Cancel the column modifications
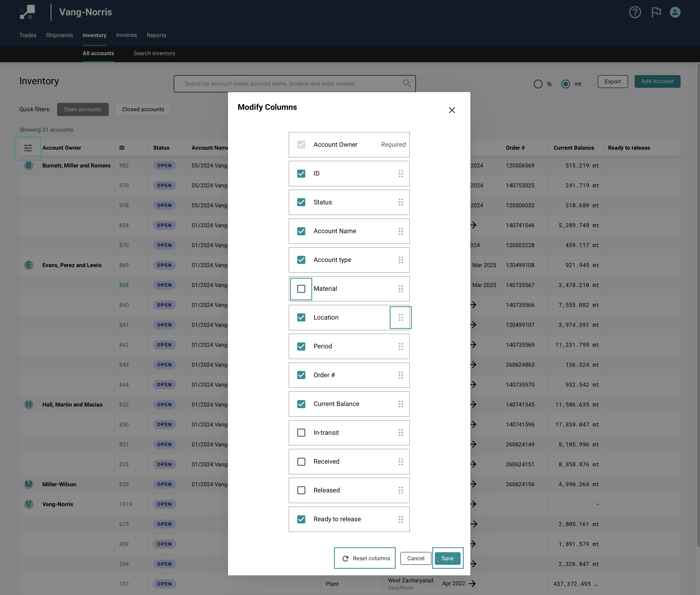This screenshot has width=700, height=595. click(x=415, y=559)
